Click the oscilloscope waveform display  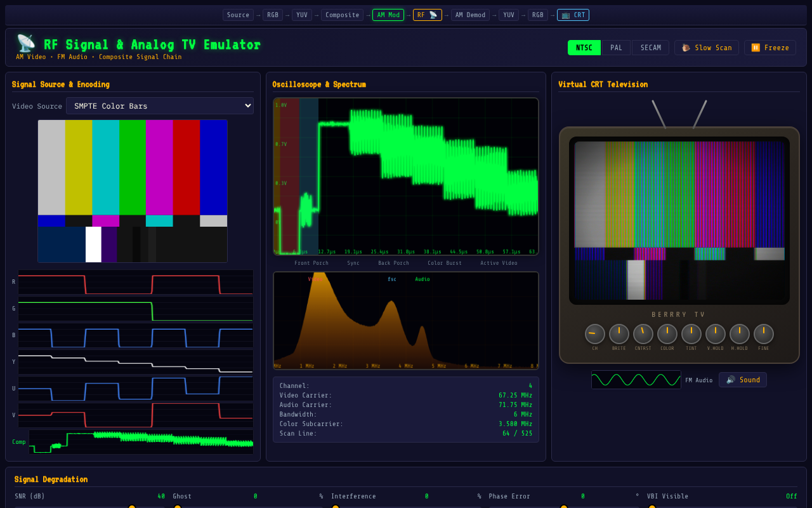click(x=406, y=177)
